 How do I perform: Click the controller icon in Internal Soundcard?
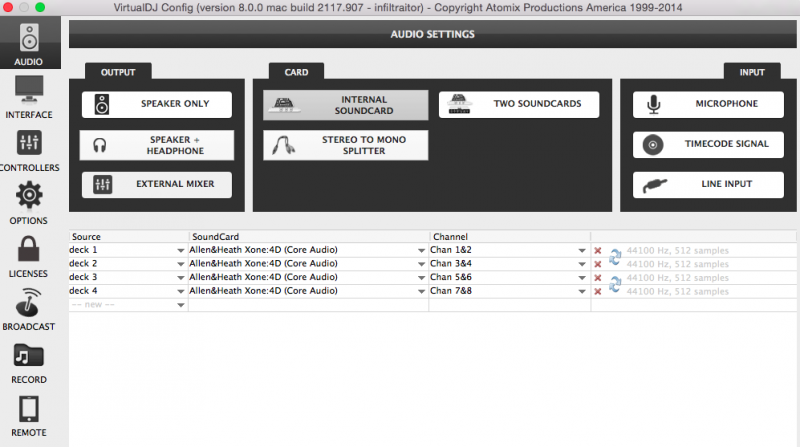point(284,105)
